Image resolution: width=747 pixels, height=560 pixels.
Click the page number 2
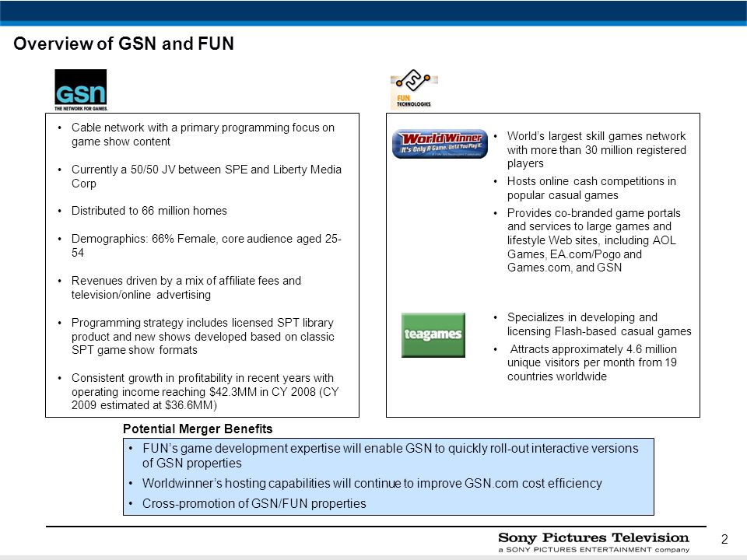(x=724, y=539)
